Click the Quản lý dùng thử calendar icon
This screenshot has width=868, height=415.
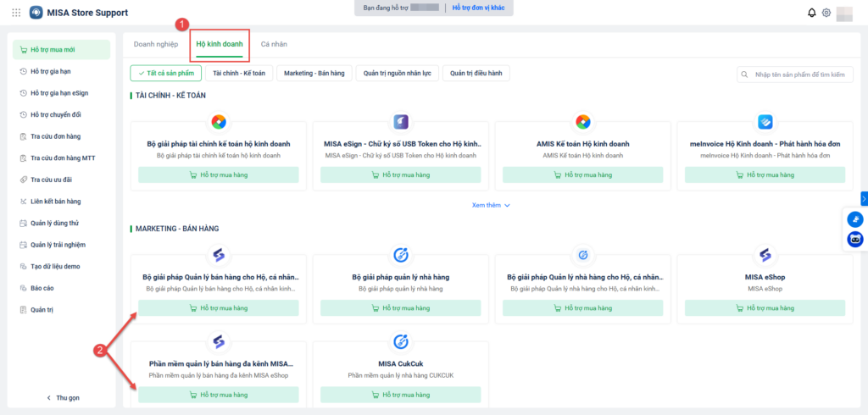pos(23,223)
